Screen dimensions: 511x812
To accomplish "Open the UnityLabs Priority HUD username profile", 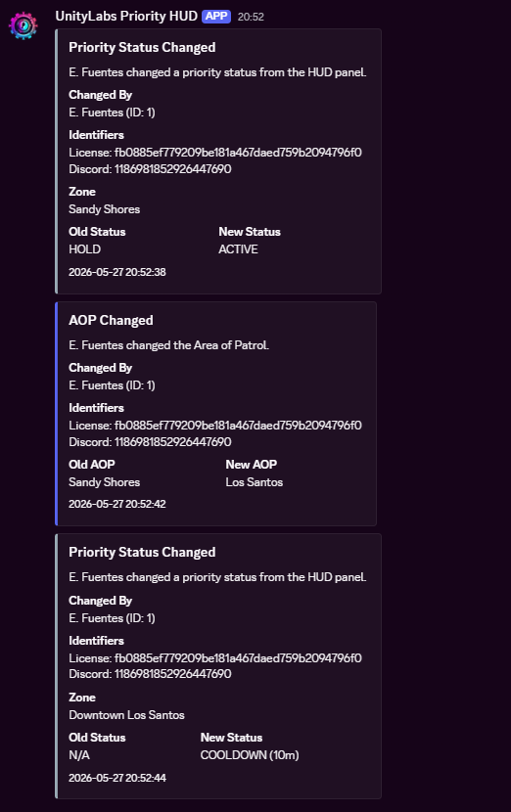I will pyautogui.click(x=126, y=16).
